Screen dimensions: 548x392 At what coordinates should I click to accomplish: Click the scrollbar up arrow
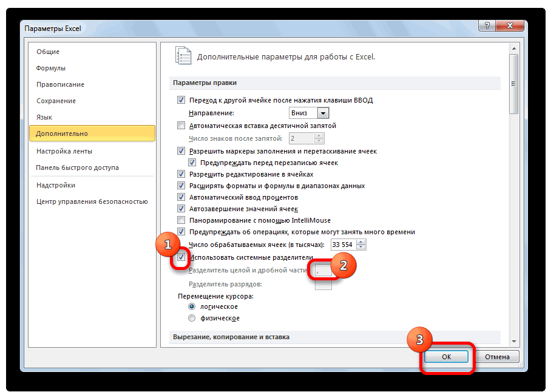coord(514,48)
